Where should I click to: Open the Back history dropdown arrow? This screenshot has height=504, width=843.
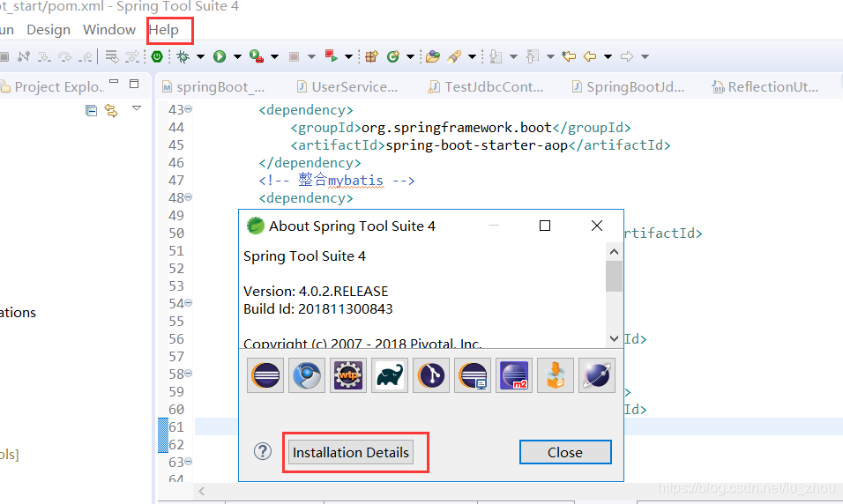pyautogui.click(x=608, y=56)
